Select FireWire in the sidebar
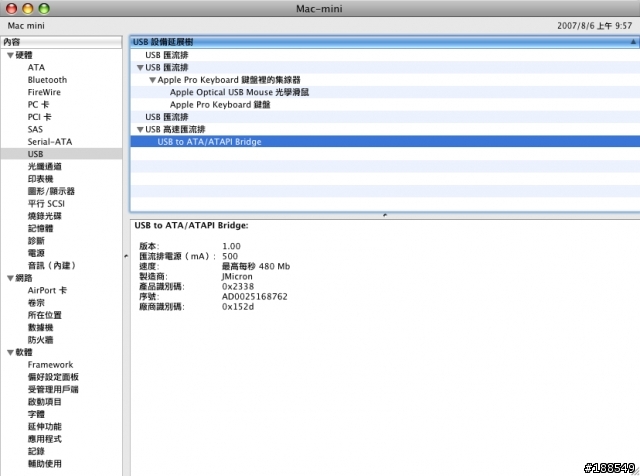This screenshot has width=640, height=476. click(44, 92)
